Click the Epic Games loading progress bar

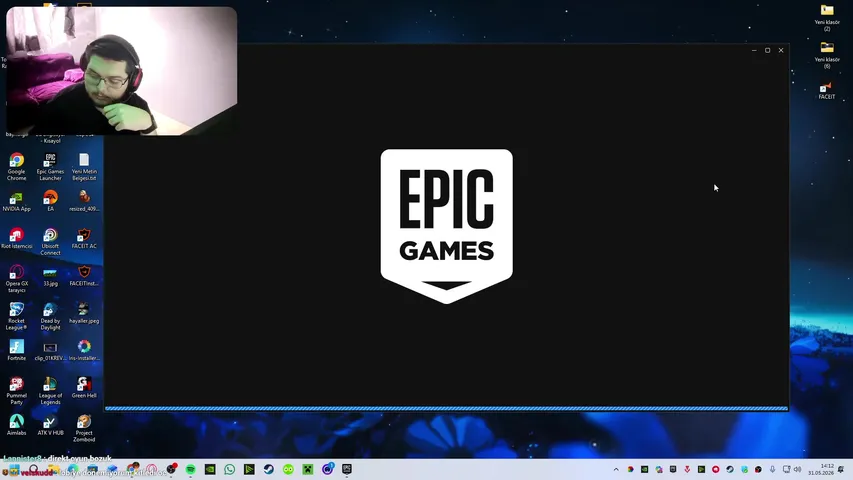(446, 408)
